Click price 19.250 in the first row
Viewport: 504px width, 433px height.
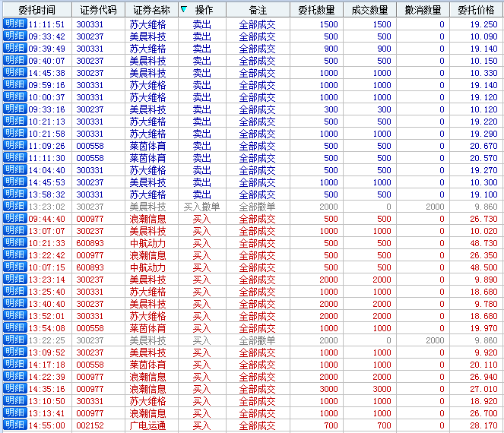point(483,24)
